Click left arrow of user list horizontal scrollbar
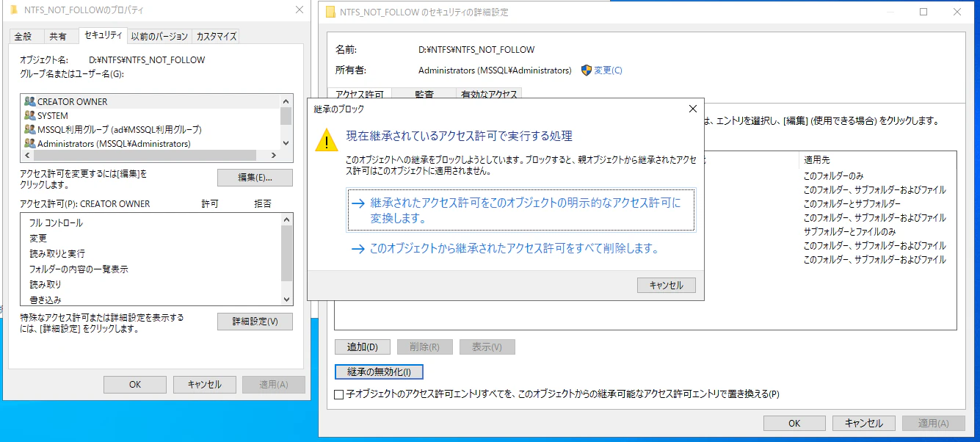The image size is (980, 442). [28, 156]
